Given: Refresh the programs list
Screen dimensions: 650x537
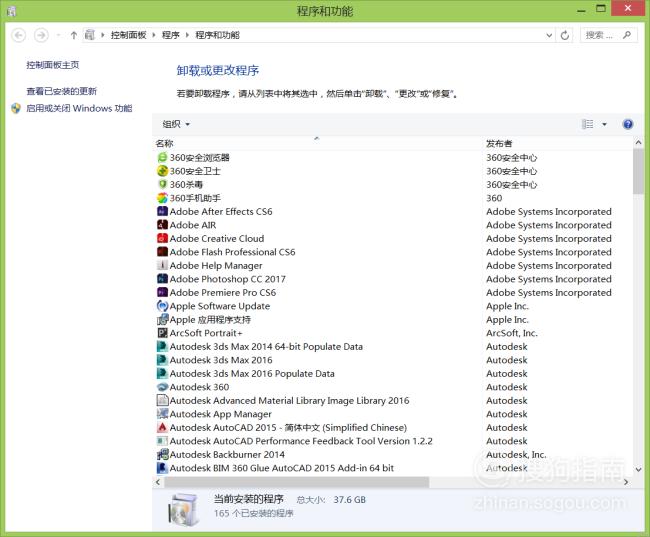Looking at the screenshot, I should 565,35.
